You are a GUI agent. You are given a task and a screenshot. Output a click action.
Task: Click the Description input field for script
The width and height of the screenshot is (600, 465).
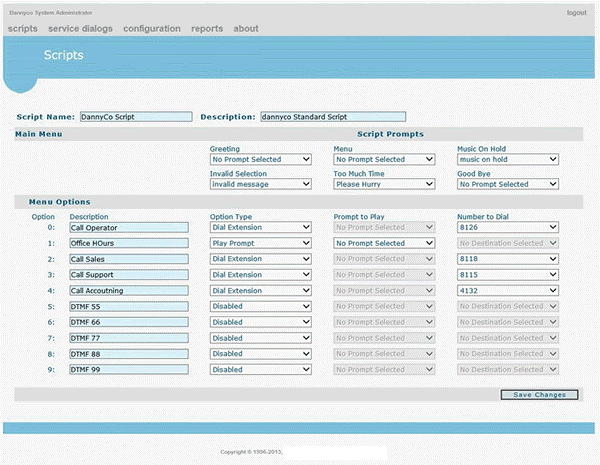(x=333, y=117)
